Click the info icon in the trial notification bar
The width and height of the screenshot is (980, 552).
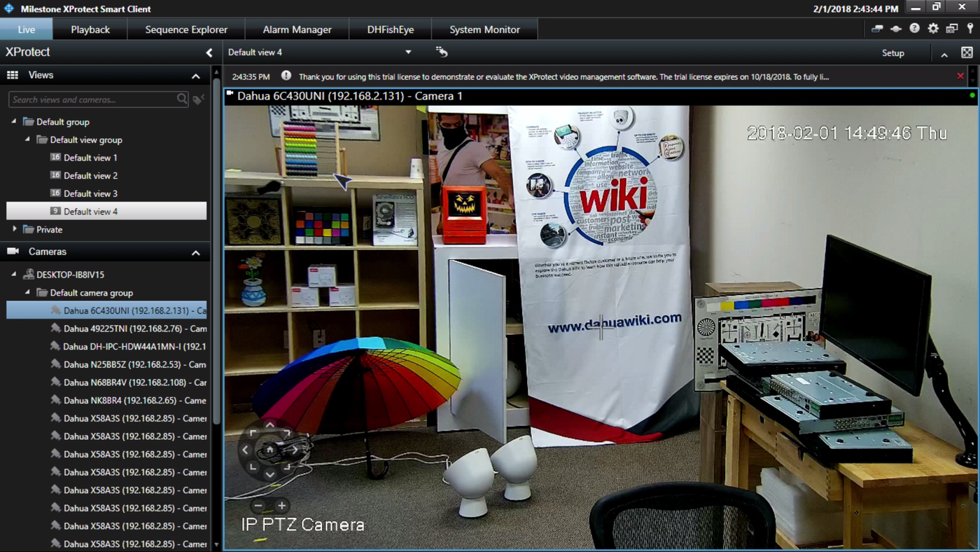pyautogui.click(x=286, y=76)
